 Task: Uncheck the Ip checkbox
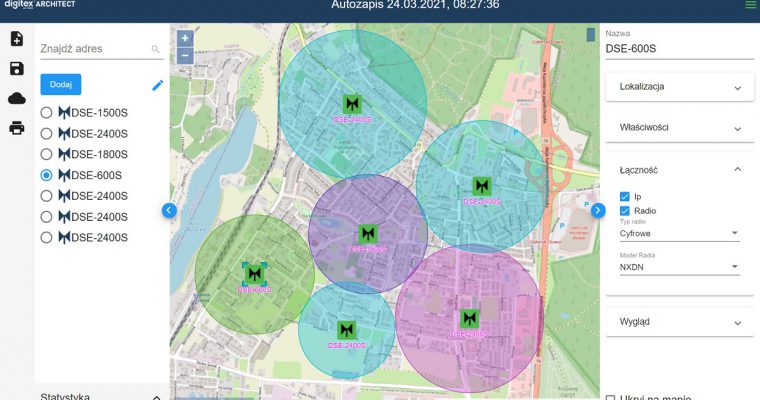click(625, 196)
